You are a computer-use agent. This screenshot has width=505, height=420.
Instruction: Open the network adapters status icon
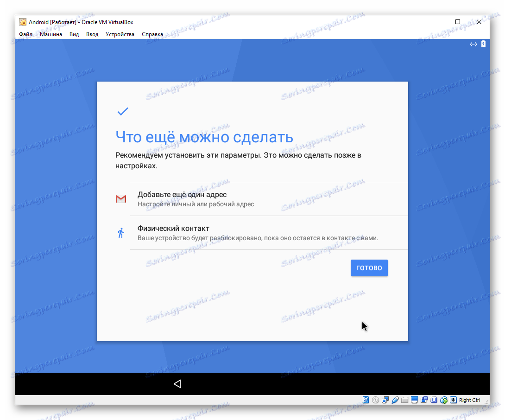pos(385,400)
